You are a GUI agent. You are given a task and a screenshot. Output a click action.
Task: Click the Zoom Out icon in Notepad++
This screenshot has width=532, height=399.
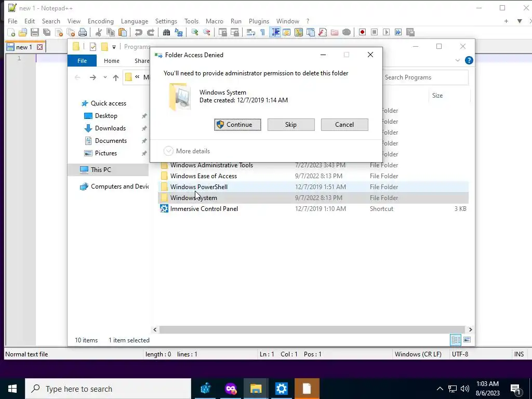coord(206,32)
